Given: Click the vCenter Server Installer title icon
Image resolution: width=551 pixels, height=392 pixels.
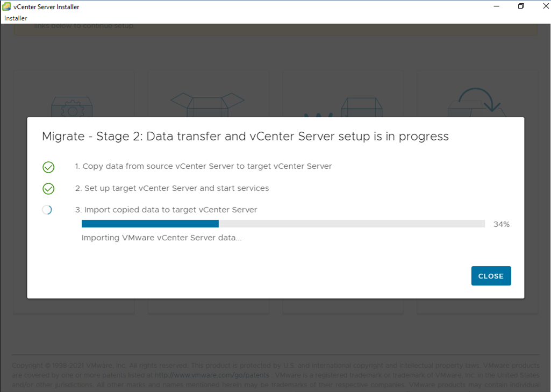Looking at the screenshot, I should [x=6, y=6].
